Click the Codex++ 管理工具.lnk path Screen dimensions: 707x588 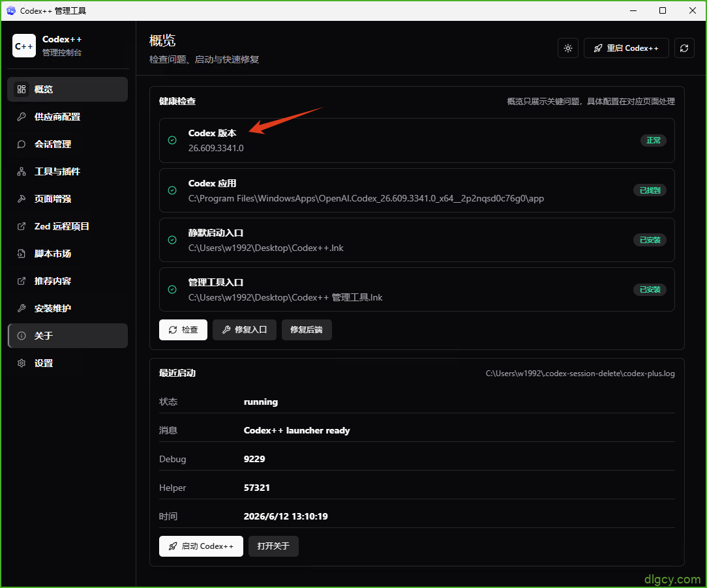click(286, 297)
